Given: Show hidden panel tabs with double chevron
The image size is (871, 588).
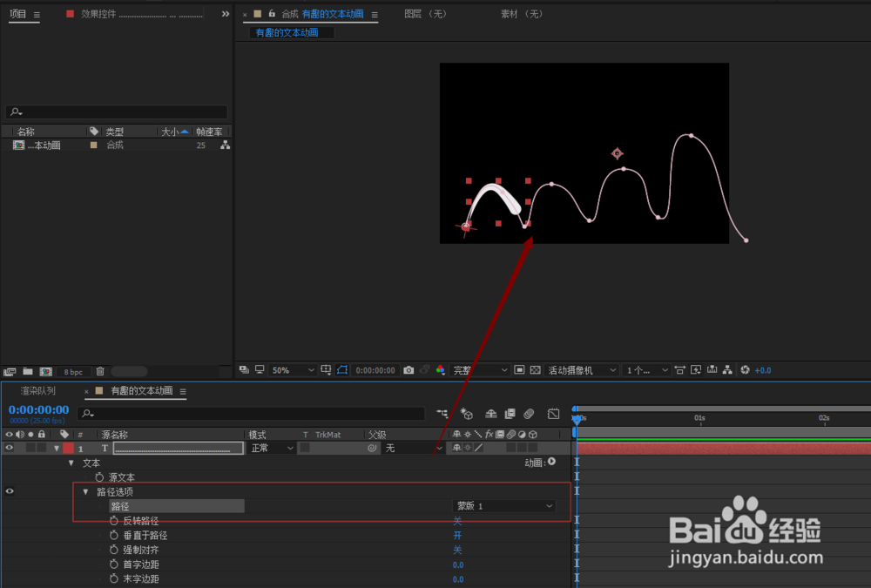Looking at the screenshot, I should (225, 14).
